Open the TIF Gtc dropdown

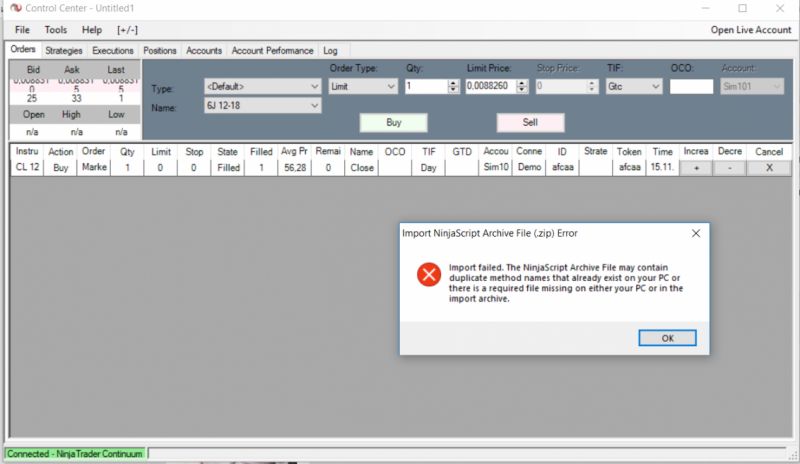click(634, 86)
